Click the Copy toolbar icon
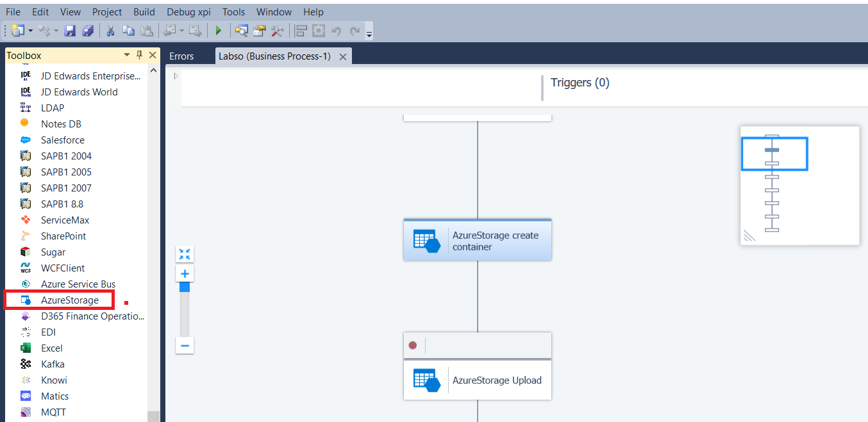 (128, 30)
